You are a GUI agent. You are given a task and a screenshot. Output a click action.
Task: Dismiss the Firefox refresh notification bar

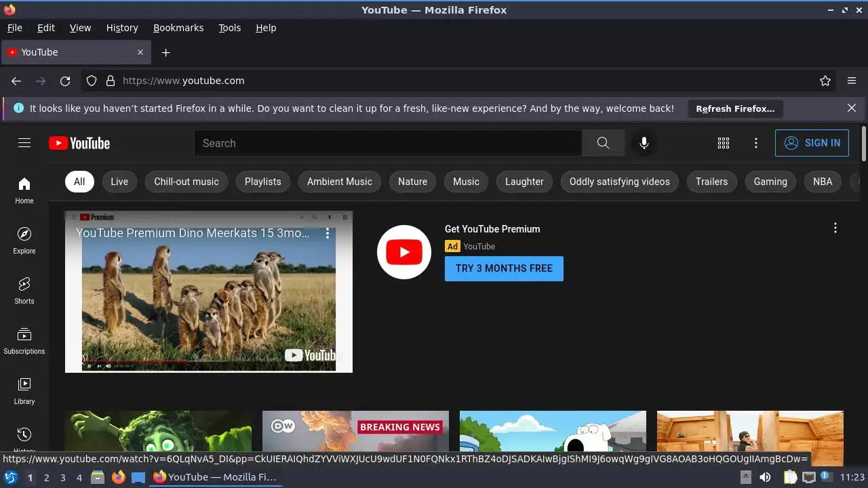coord(852,108)
